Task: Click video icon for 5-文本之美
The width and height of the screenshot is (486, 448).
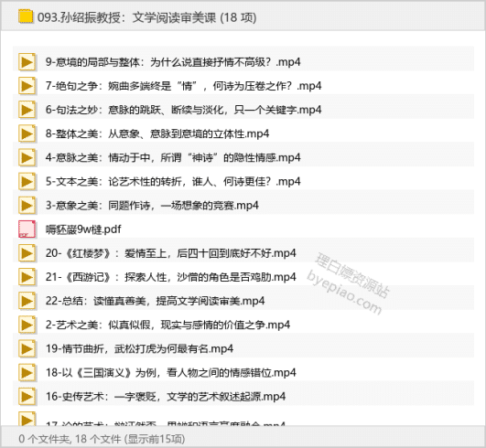Action: coord(27,181)
